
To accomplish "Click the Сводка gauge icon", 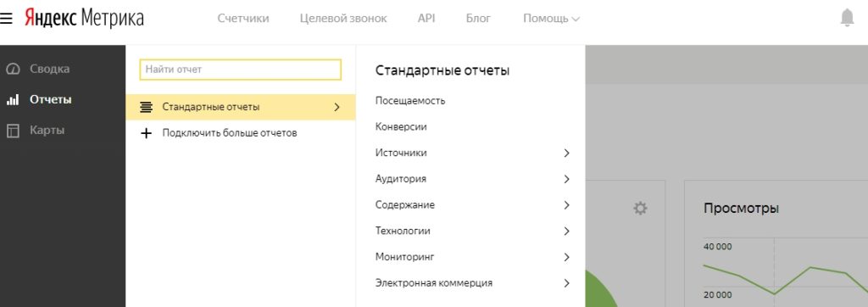I will click(13, 70).
